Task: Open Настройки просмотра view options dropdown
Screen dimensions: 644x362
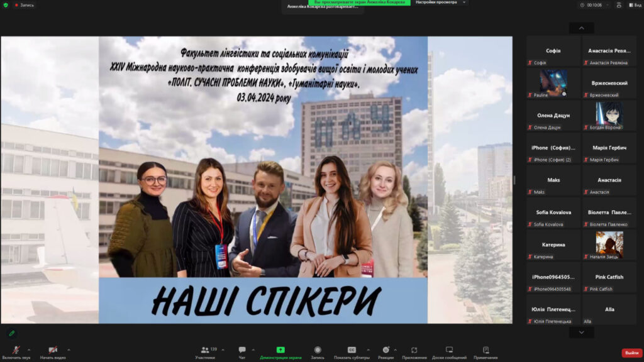Action: point(441,3)
